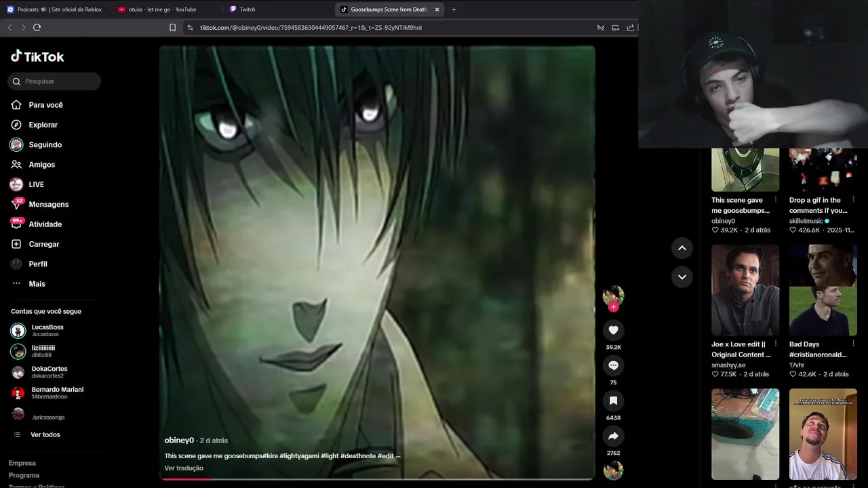The width and height of the screenshot is (868, 488).
Task: Open smashyy.ae creator name
Action: coord(728,365)
